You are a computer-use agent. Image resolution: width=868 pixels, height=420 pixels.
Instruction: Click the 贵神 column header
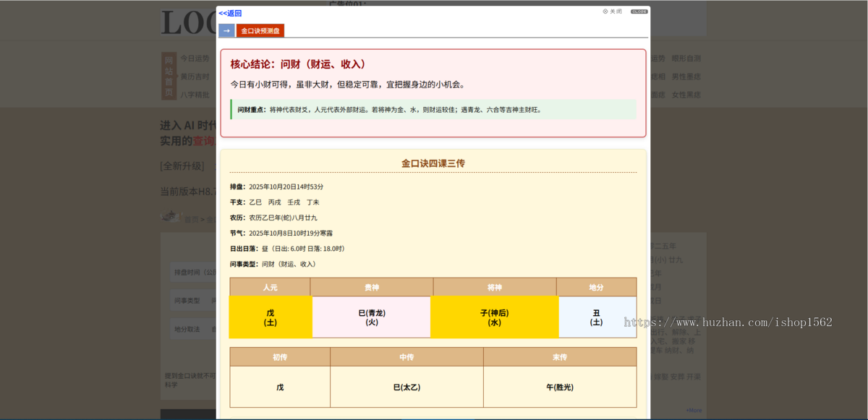372,287
